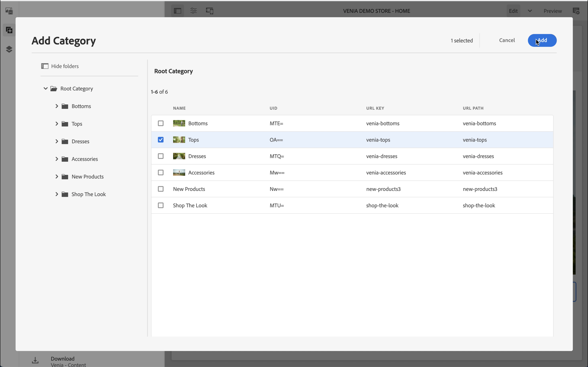
Task: Click the Bottoms folder icon in tree
Action: tap(65, 106)
